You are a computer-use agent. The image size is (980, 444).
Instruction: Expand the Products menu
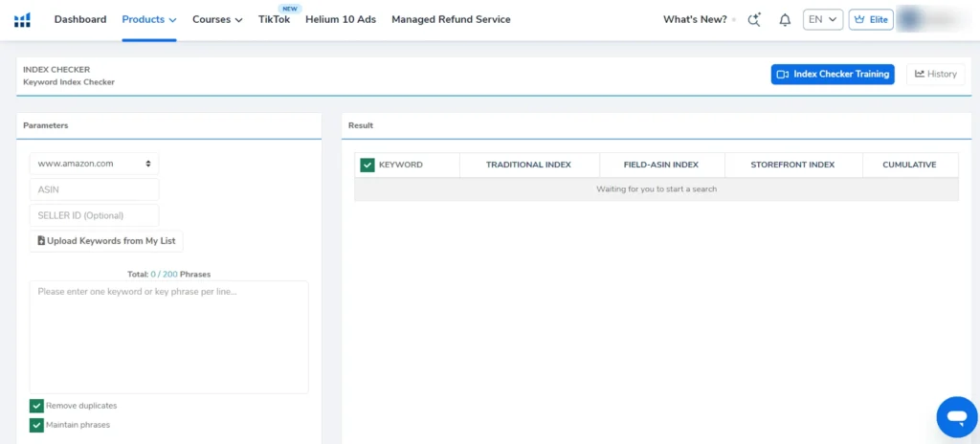click(x=149, y=19)
